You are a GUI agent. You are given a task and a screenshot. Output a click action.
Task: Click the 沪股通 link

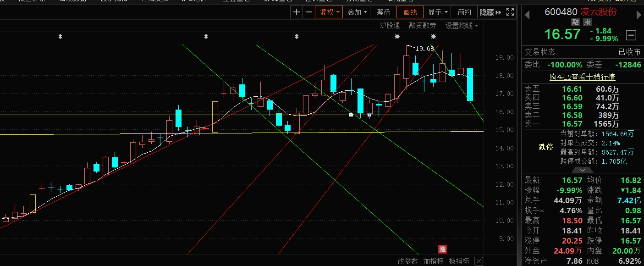tap(390, 26)
